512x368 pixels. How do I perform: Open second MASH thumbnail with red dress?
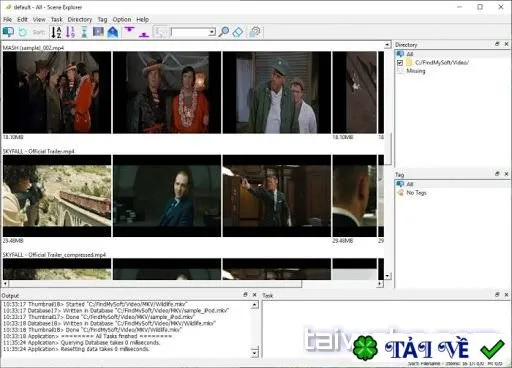point(167,92)
